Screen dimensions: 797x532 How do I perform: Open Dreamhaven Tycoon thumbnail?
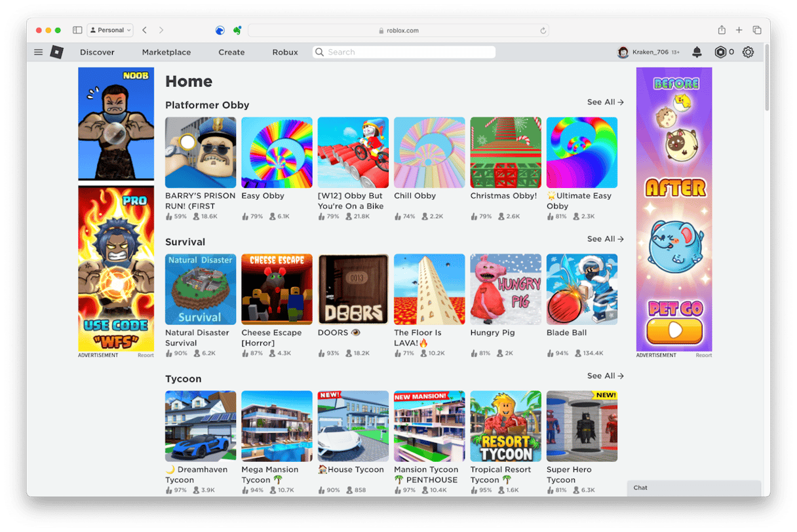pos(201,427)
